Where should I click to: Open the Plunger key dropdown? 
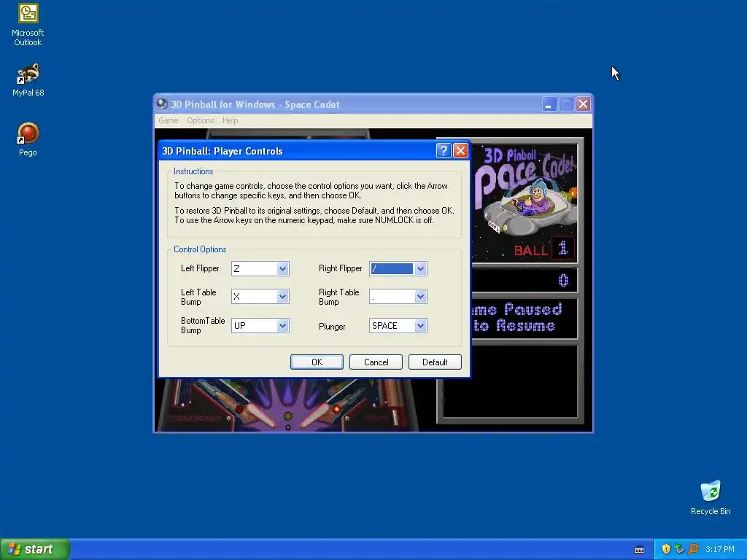[x=420, y=326]
